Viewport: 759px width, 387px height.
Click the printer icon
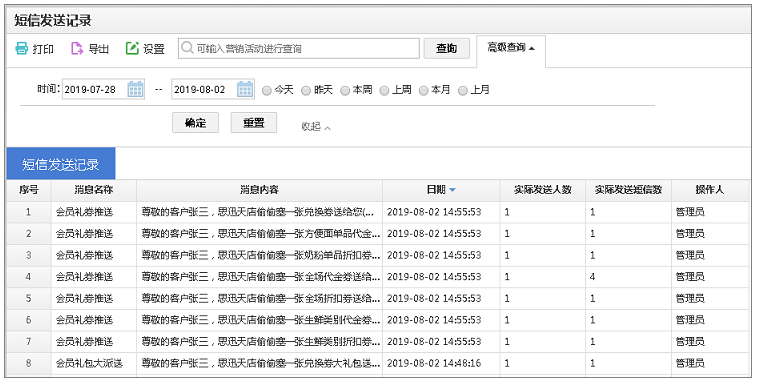(22, 48)
